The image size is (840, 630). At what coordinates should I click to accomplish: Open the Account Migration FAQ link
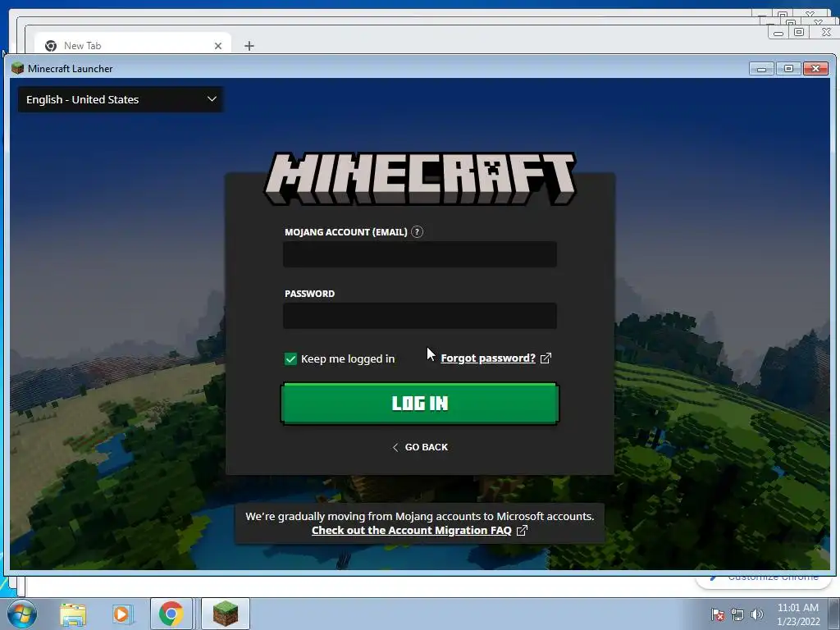point(412,531)
